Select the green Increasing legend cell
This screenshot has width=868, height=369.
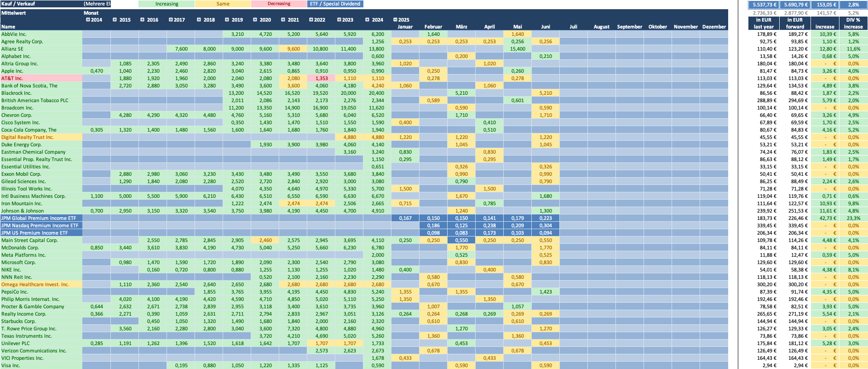(x=167, y=4)
